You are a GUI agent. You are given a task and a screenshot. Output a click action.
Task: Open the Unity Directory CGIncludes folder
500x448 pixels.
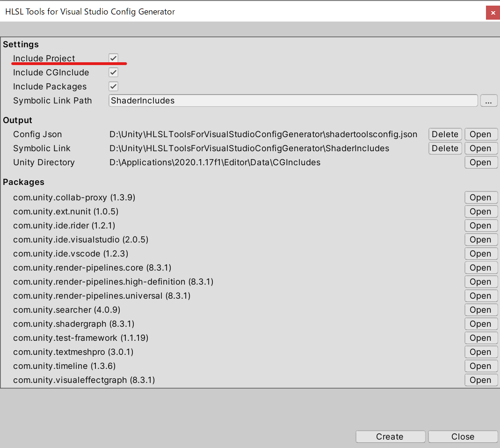click(480, 162)
